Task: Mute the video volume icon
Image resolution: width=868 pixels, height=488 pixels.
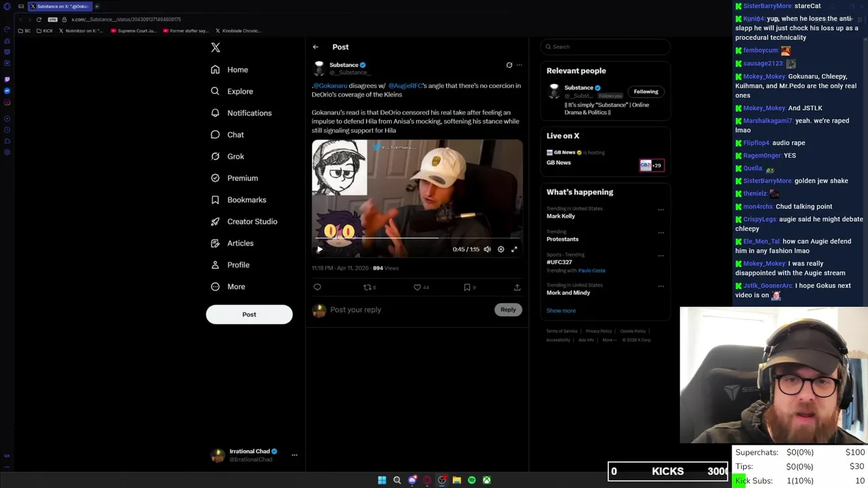Action: tap(487, 249)
